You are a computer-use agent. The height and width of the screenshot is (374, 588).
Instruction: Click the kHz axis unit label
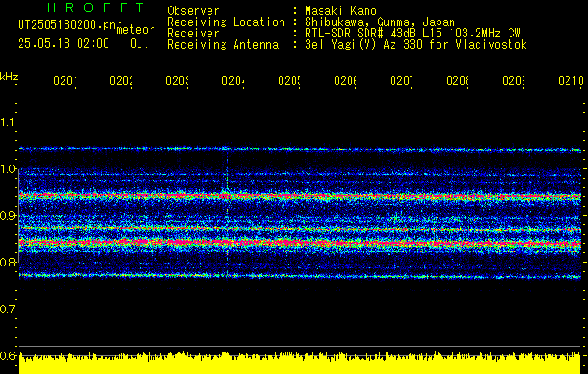(x=9, y=78)
